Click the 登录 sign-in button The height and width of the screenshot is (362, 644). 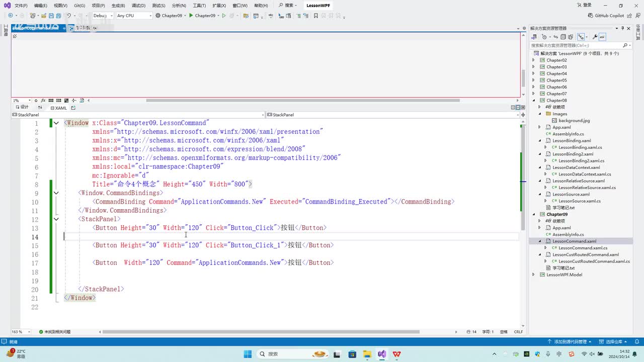pos(584,5)
